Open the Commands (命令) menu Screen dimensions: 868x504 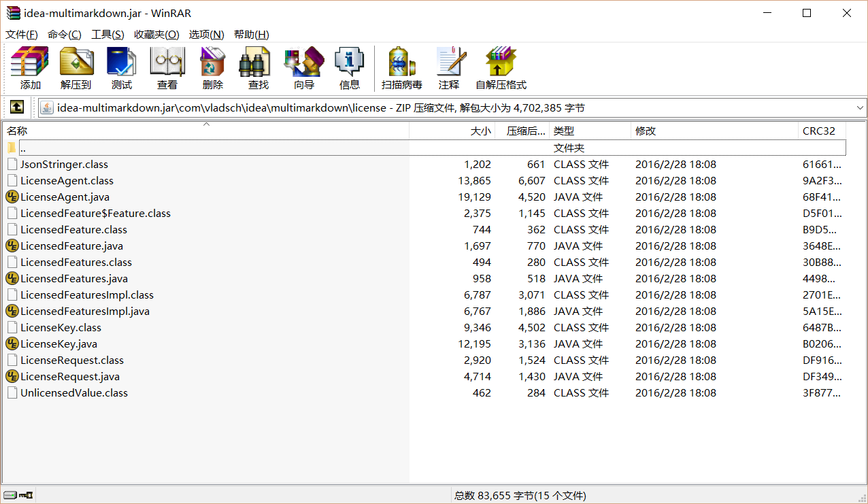pyautogui.click(x=64, y=35)
